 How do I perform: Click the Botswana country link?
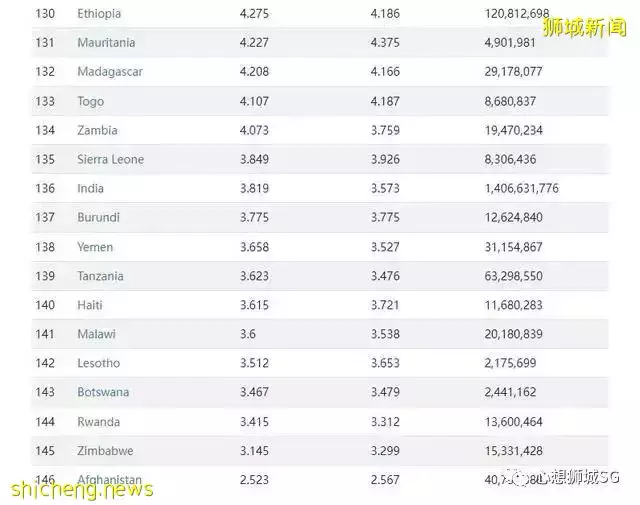[x=103, y=392]
